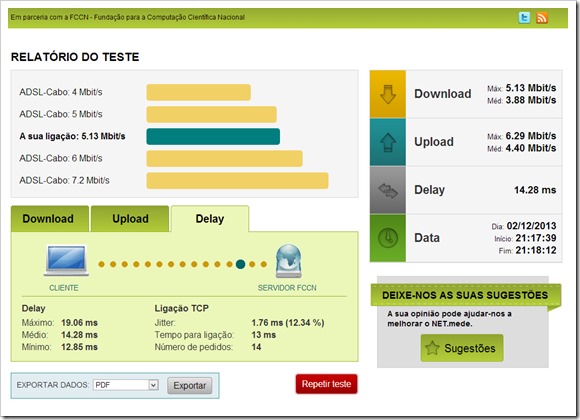The image size is (580, 420).
Task: Click the teal 'A sua ligação' bar
Action: pyautogui.click(x=213, y=137)
